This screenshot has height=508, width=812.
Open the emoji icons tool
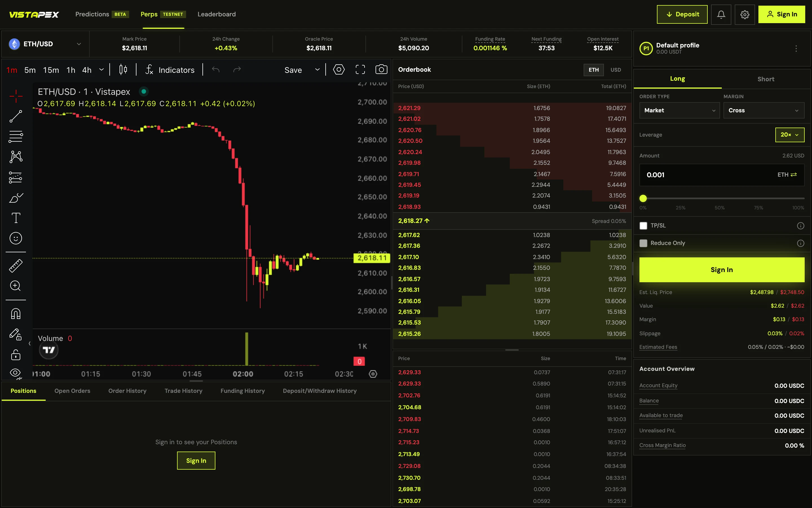coord(16,238)
